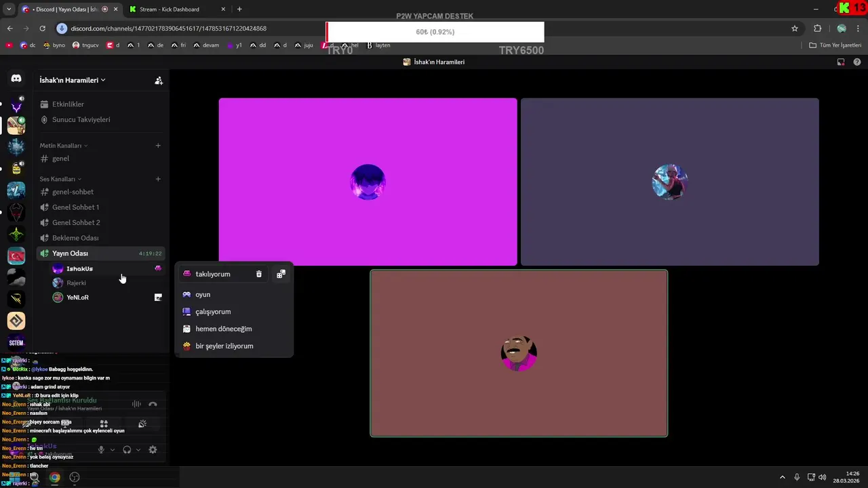Choose the oyun status option
Image resolution: width=868 pixels, height=488 pixels.
pos(234,295)
